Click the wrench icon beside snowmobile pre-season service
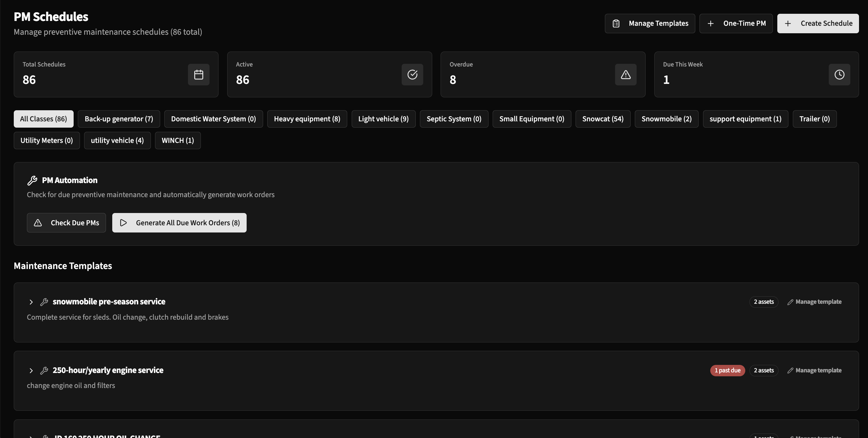This screenshot has height=438, width=868. 44,302
